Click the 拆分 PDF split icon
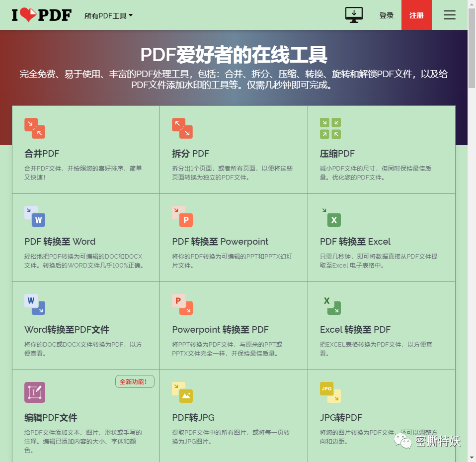This screenshot has width=476, height=462. [182, 128]
